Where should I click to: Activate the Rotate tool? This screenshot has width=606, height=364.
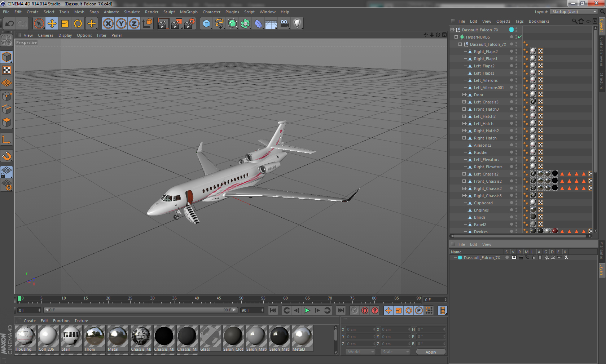pyautogui.click(x=78, y=24)
